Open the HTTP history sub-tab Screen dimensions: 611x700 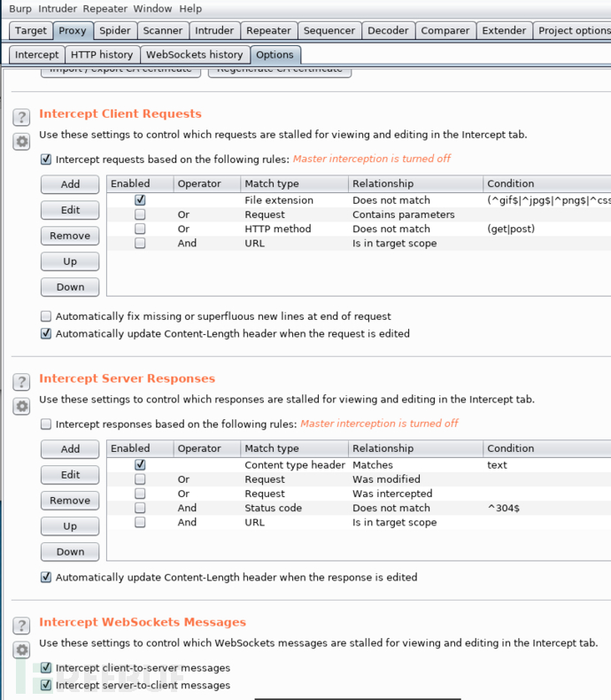[102, 54]
